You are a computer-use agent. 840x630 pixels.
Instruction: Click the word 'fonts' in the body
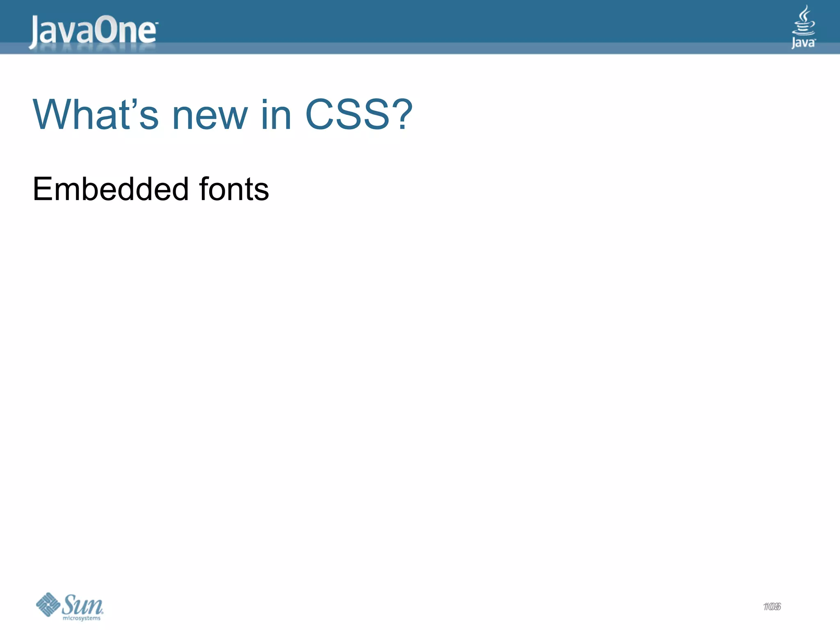234,189
